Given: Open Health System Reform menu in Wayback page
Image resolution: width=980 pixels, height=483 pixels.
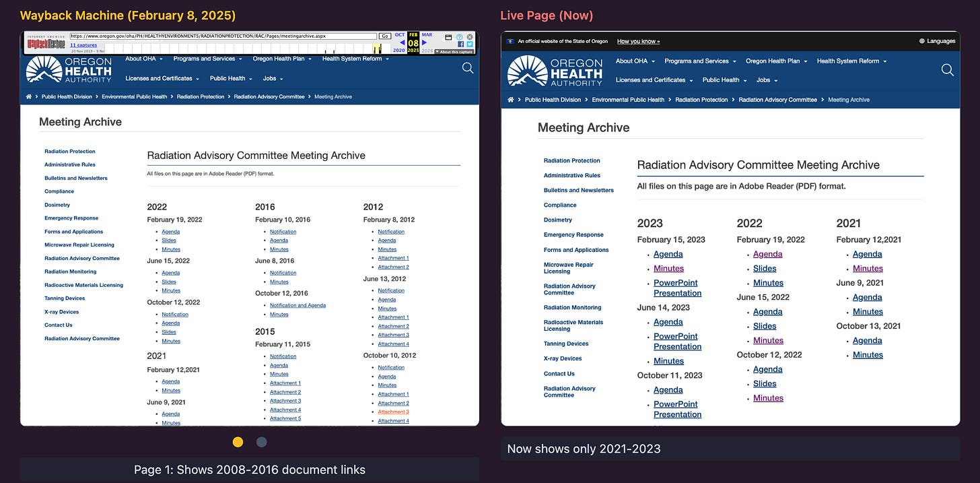Looking at the screenshot, I should tap(356, 59).
